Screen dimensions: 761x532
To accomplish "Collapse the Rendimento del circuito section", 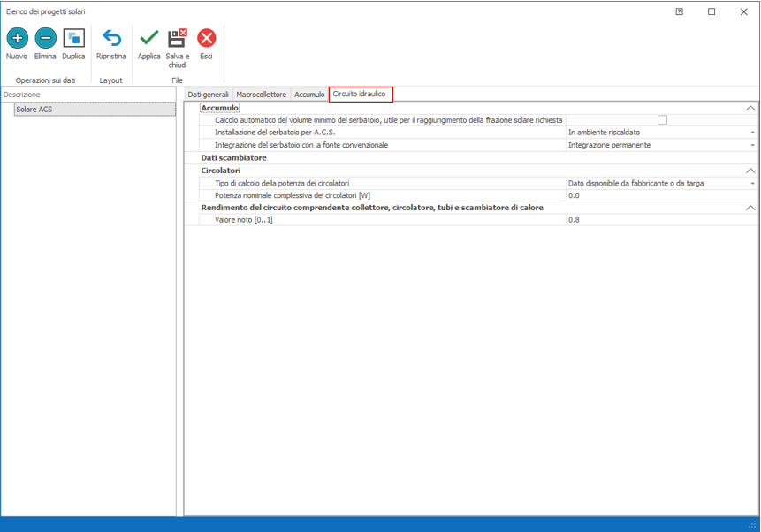I will click(750, 208).
